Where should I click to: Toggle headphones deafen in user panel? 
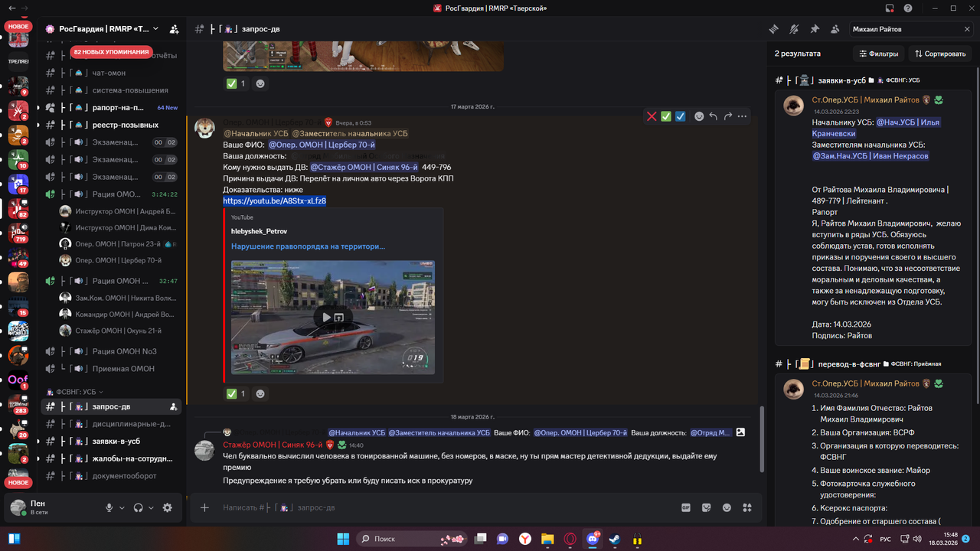point(139,507)
